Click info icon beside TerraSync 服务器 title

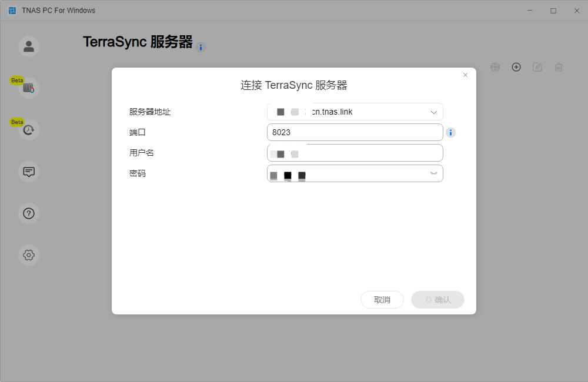pyautogui.click(x=201, y=47)
